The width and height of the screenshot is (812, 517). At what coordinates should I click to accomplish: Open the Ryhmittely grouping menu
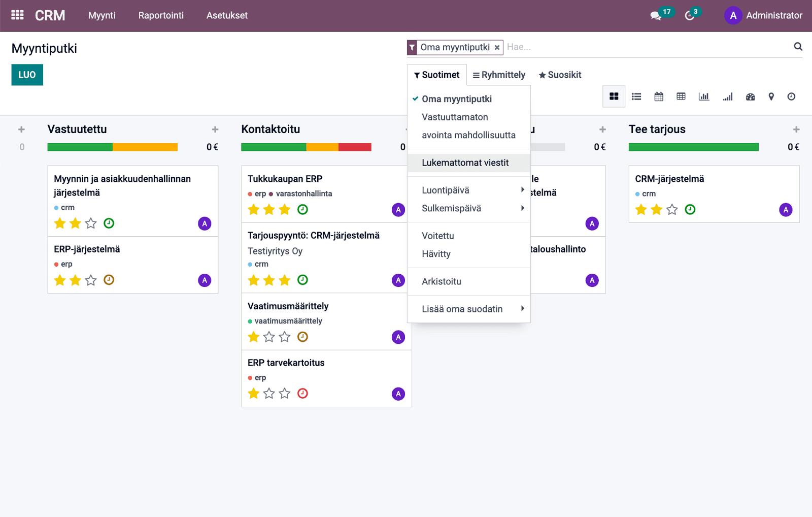click(x=499, y=75)
